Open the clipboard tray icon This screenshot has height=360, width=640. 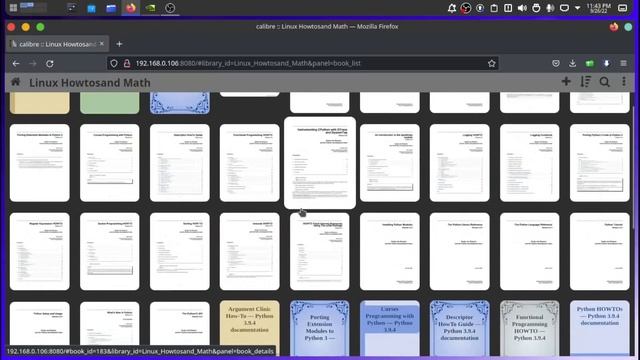click(x=494, y=8)
